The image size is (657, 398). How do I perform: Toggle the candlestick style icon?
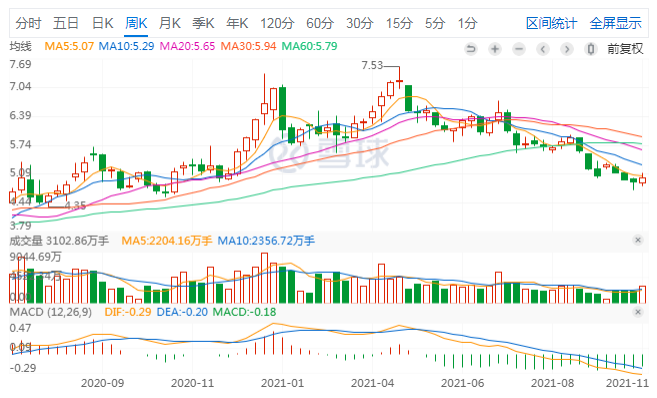[x=591, y=49]
